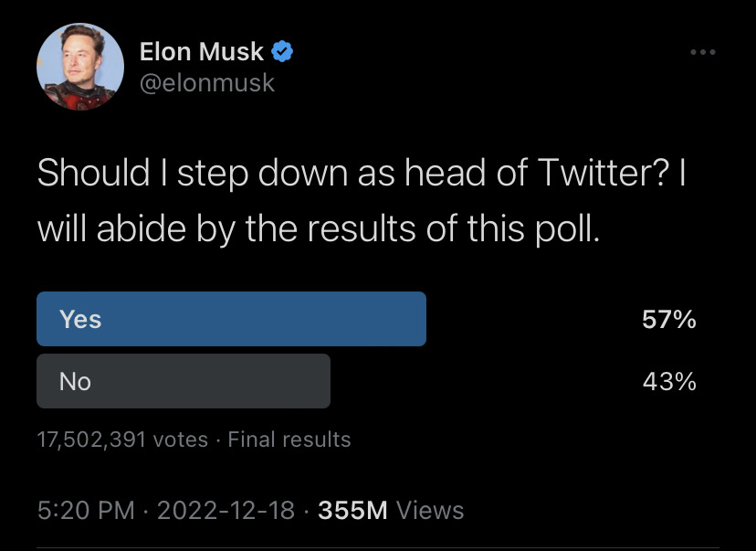This screenshot has height=551, width=756.
Task: Click the Final results text
Action: tap(289, 440)
